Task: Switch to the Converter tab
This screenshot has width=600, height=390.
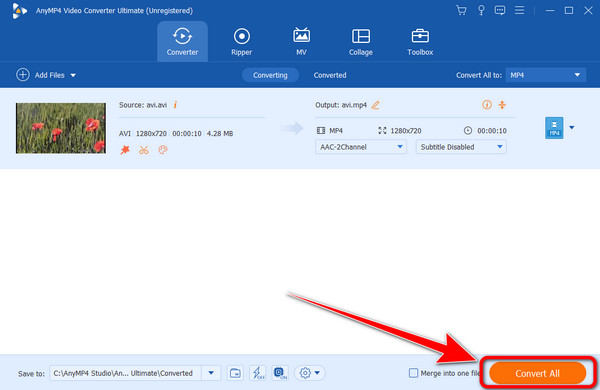Action: point(182,42)
